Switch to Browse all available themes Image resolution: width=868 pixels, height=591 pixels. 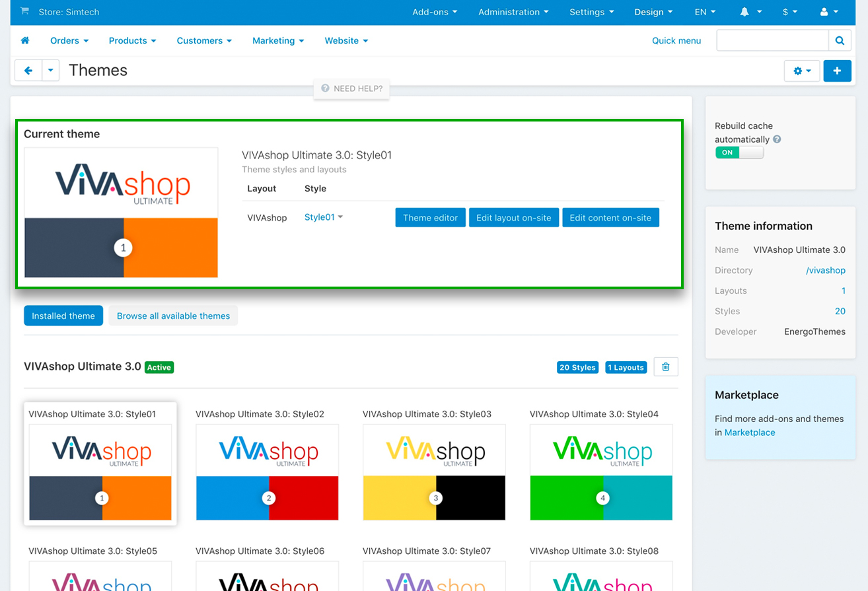[x=173, y=316]
